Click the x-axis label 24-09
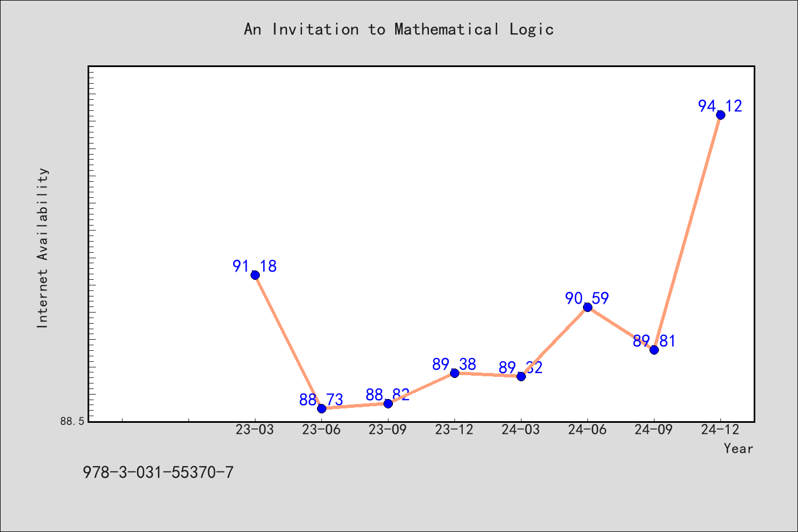The height and width of the screenshot is (532, 798). pos(654,430)
